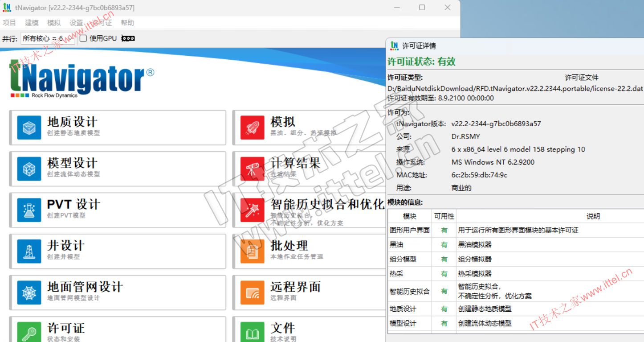
Task: Click the GPU card icon in toolbar
Action: (128, 38)
